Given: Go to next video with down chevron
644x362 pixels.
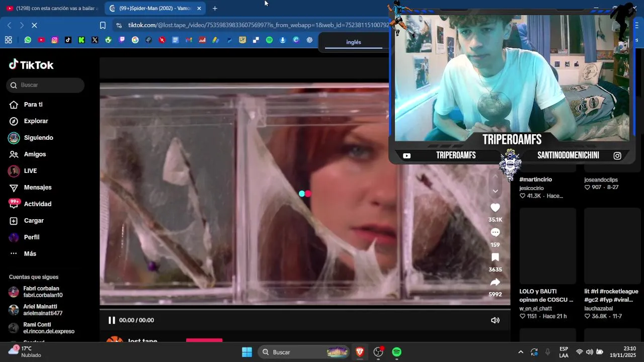Looking at the screenshot, I should [x=495, y=191].
